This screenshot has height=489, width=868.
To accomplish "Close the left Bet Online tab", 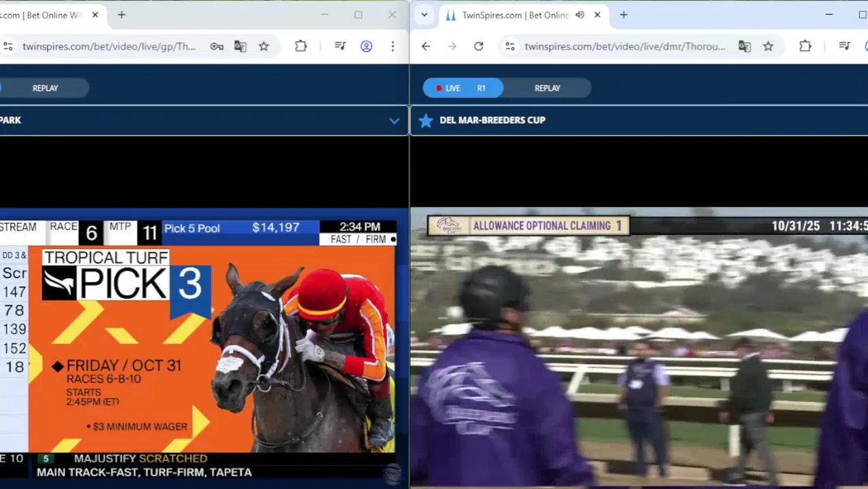I will pos(95,14).
